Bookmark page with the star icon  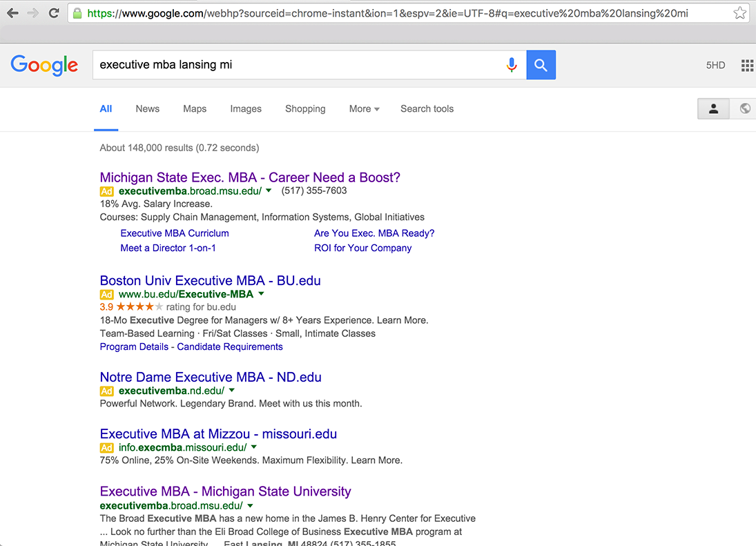pyautogui.click(x=739, y=13)
